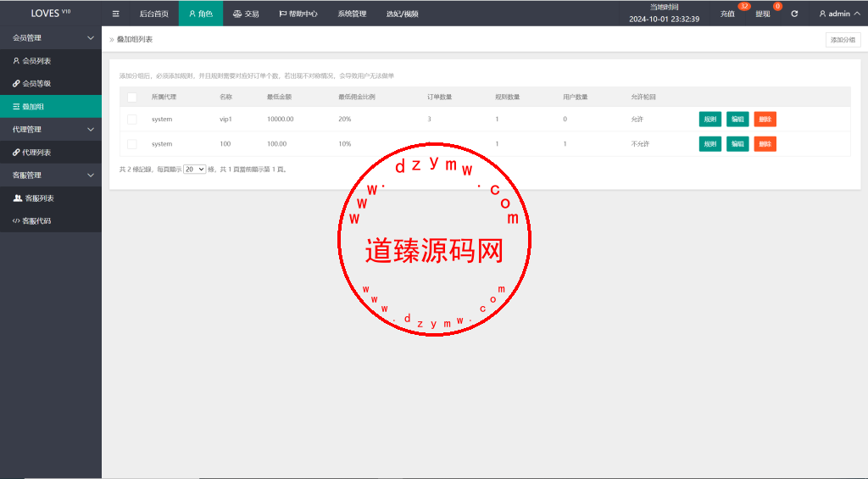This screenshot has height=479, width=868.
Task: Open 会员列表 in the sidebar
Action: pos(51,61)
